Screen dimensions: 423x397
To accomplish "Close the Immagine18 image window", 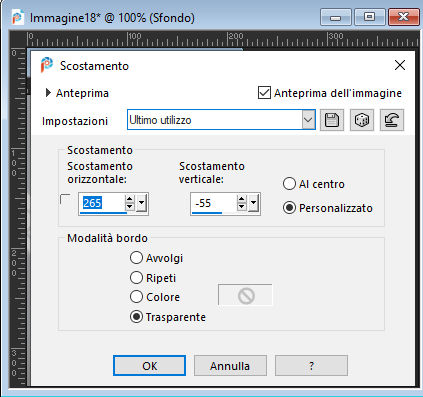I will tap(403, 17).
